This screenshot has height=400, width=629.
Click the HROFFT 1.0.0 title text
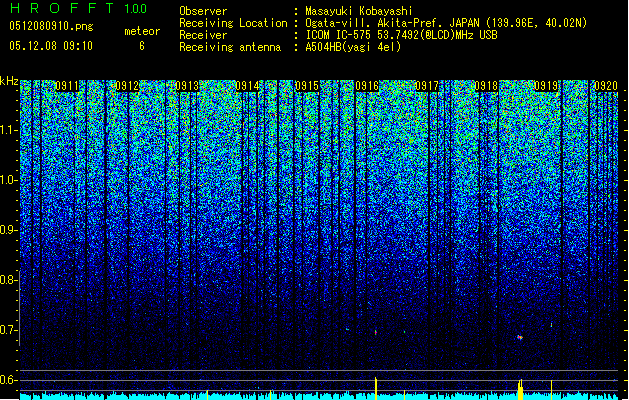[x=79, y=8]
